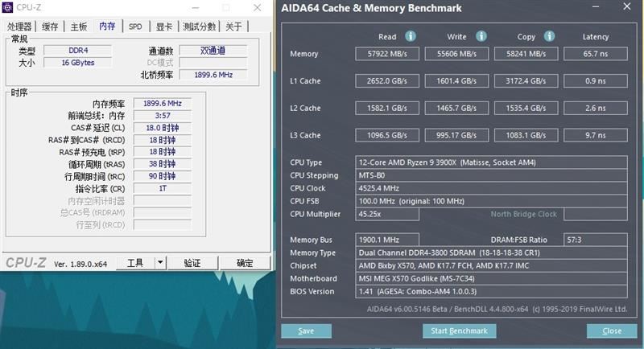This screenshot has height=349, width=644.
Task: Click the Read info icon
Action: pyautogui.click(x=411, y=36)
